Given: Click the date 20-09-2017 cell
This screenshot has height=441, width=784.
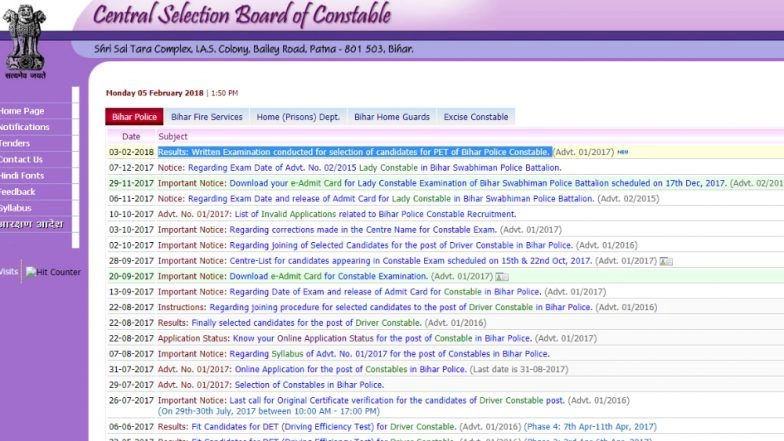Looking at the screenshot, I should click(131, 276).
